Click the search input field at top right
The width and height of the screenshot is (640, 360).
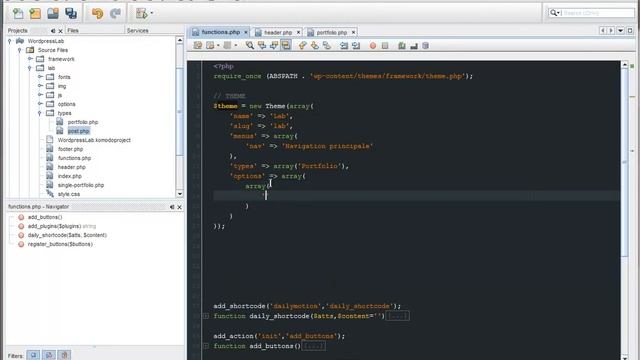point(591,13)
